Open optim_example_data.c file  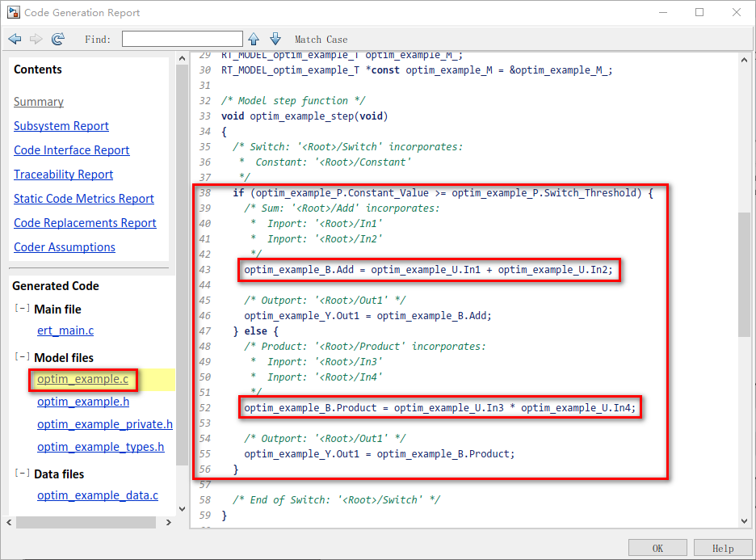coord(98,495)
